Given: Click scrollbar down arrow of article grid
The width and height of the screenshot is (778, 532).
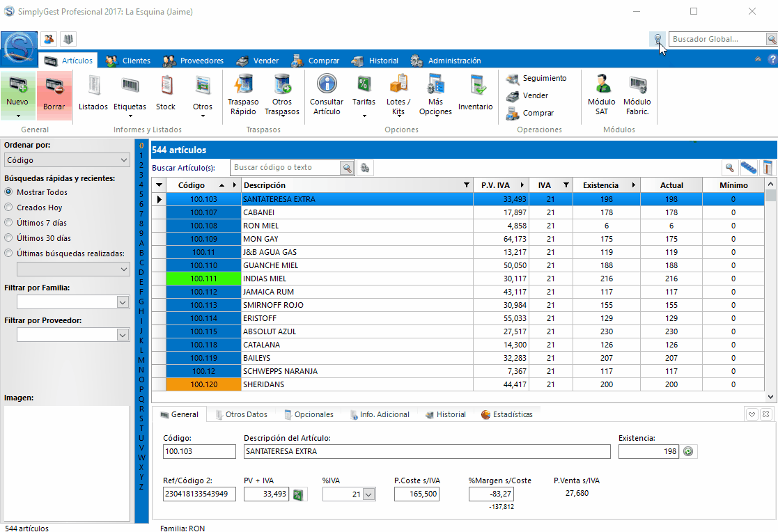Looking at the screenshot, I should coord(770,396).
